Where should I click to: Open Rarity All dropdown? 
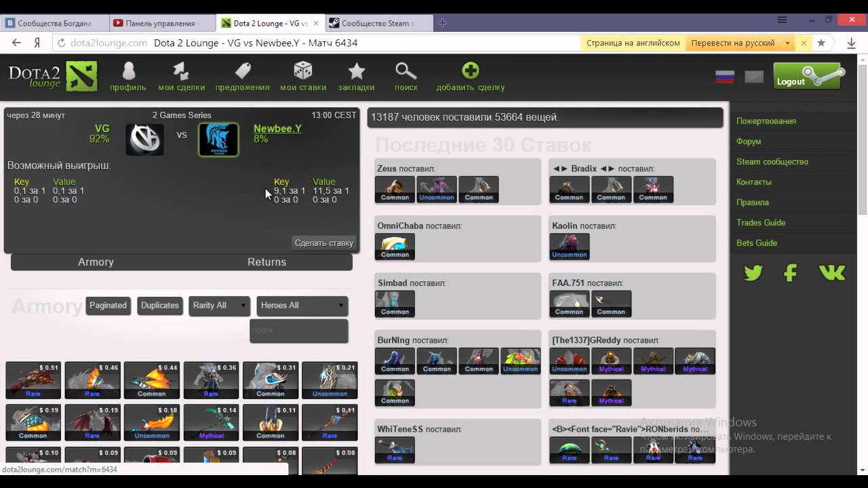(x=220, y=306)
